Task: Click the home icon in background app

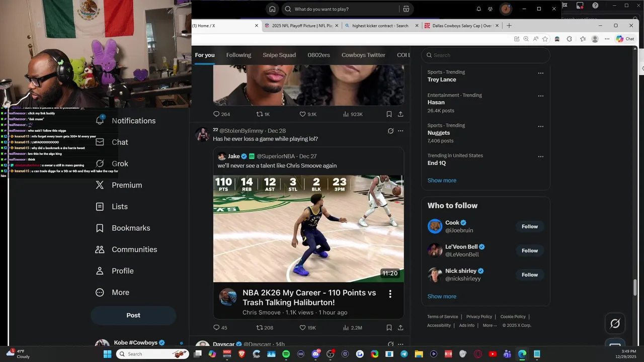Action: (272, 9)
